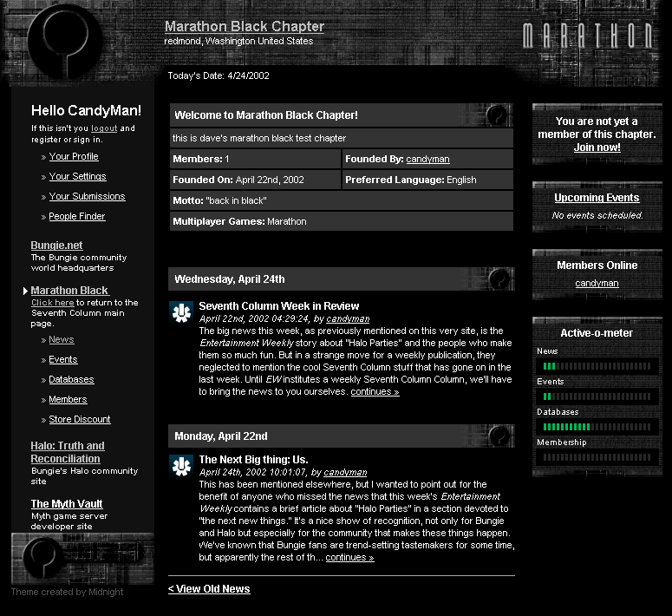
Task: Click the MARATHON wordmark logo at top right
Action: click(x=588, y=36)
